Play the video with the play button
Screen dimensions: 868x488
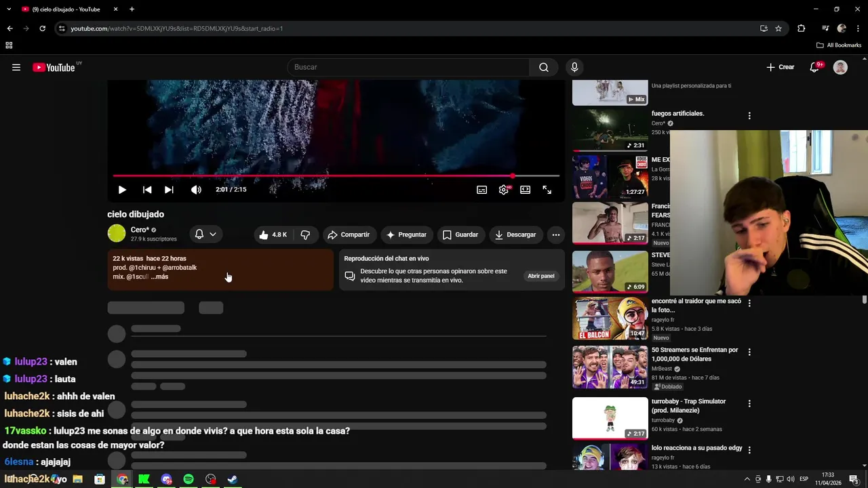(x=122, y=190)
